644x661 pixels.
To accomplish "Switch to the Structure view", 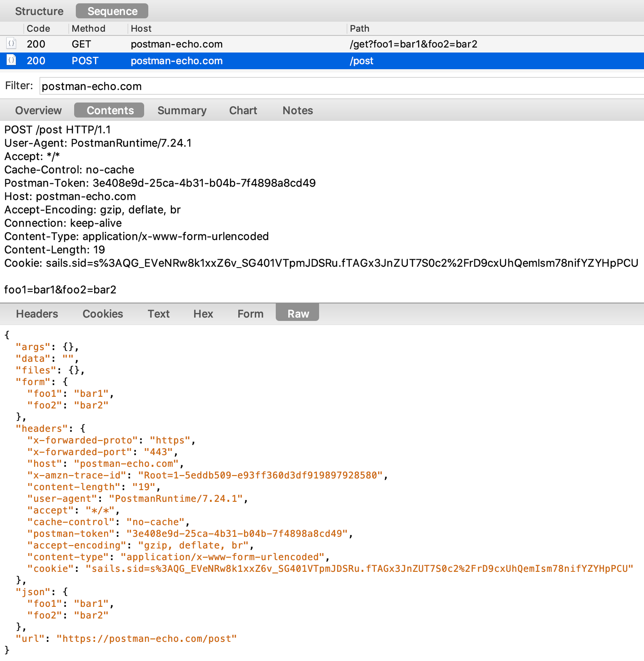I will coord(39,11).
